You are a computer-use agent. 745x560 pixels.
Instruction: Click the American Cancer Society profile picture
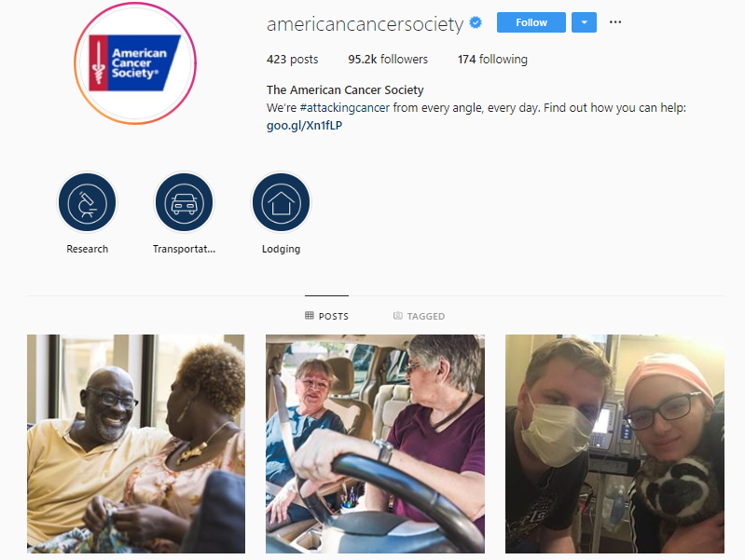(135, 63)
